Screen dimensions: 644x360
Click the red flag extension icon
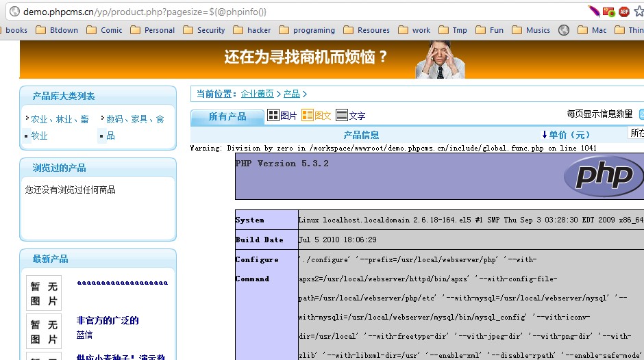coord(608,12)
